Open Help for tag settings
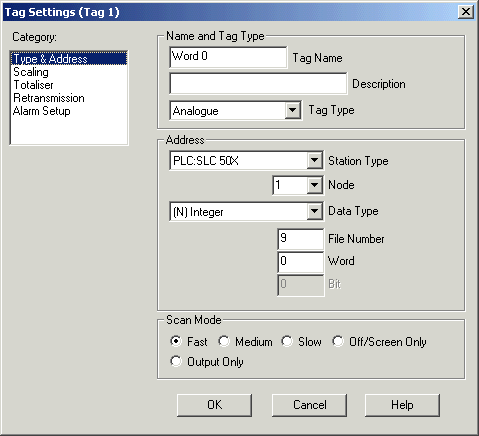 tap(402, 405)
